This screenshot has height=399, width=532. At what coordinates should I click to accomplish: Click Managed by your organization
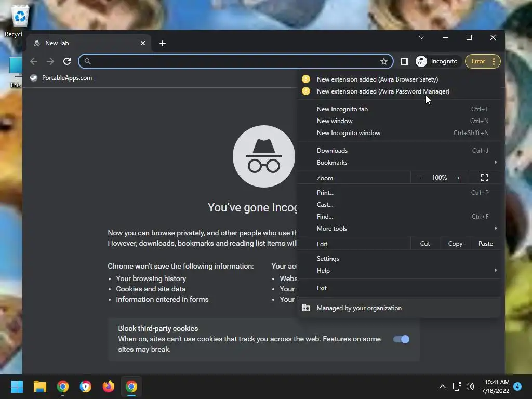[x=399, y=308]
